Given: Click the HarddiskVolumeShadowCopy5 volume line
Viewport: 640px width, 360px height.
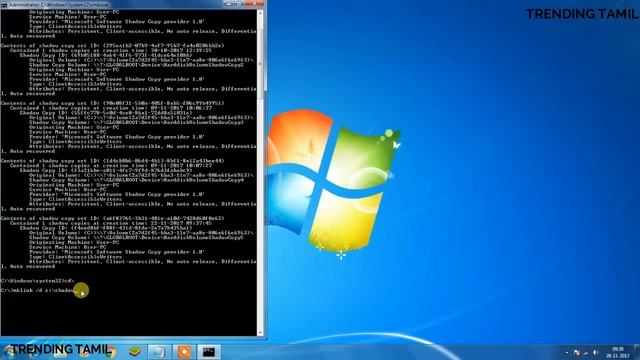Looking at the screenshot, I should [136, 238].
